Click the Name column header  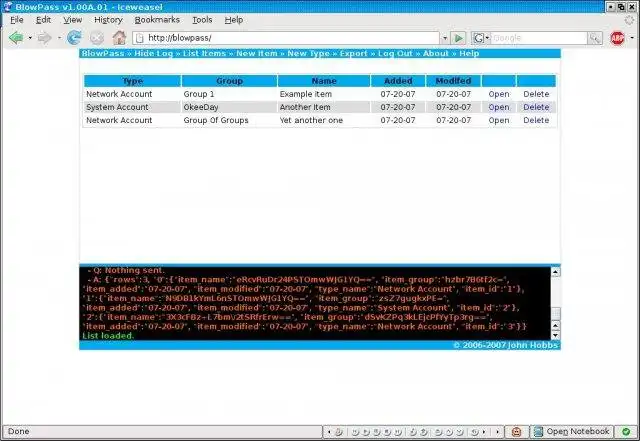click(x=324, y=81)
